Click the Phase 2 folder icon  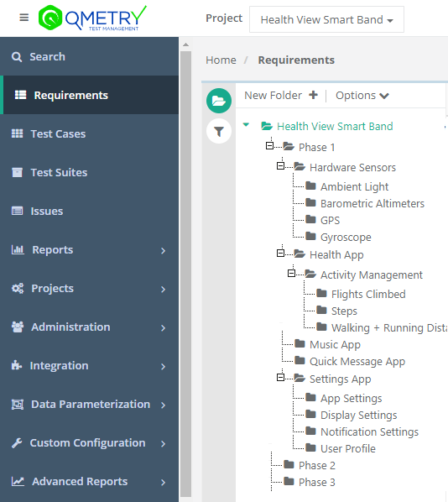click(x=289, y=464)
